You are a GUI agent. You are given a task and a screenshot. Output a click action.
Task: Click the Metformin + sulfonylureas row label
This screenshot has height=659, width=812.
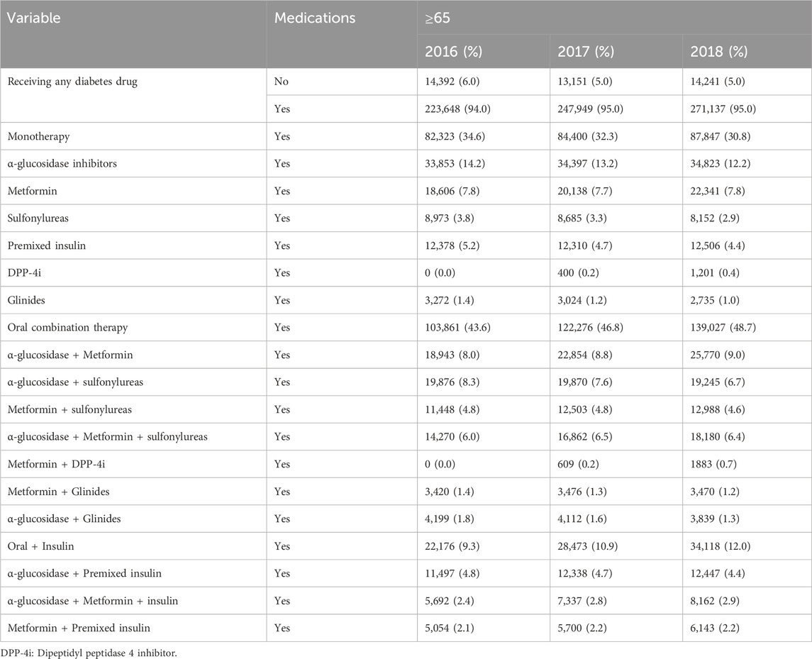pyautogui.click(x=69, y=410)
